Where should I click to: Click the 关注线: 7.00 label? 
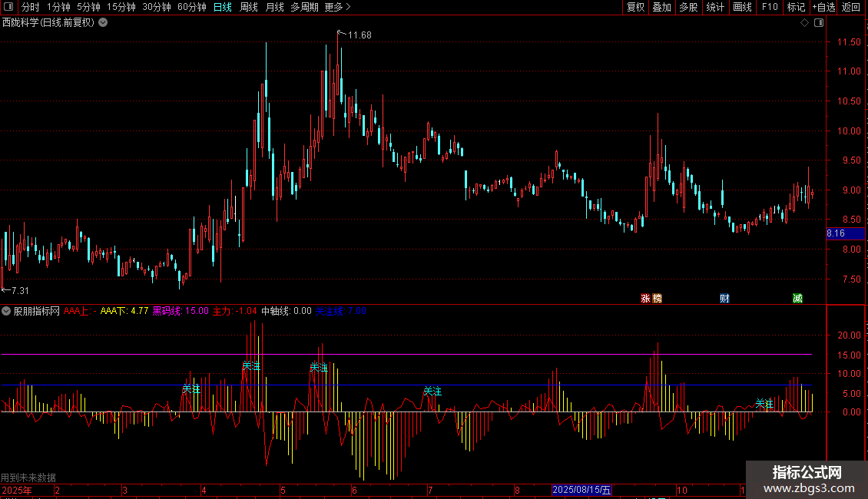coord(341,311)
